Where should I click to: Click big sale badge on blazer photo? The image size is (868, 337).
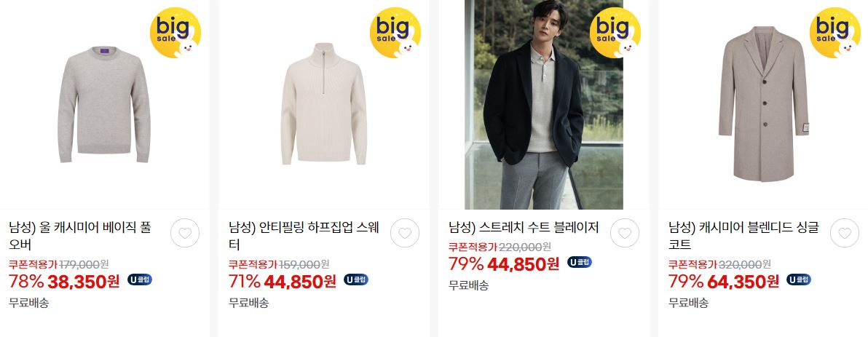tap(615, 33)
